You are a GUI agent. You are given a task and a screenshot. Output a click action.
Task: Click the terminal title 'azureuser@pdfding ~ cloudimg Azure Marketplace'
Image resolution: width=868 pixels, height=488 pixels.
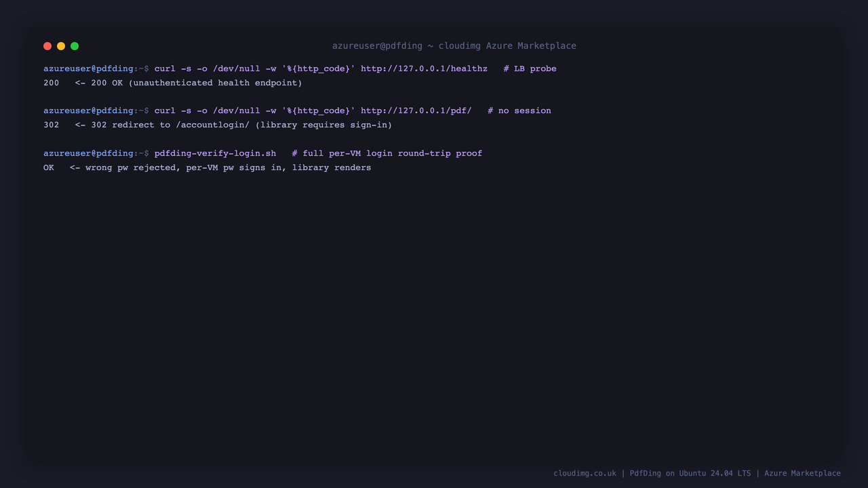(454, 46)
